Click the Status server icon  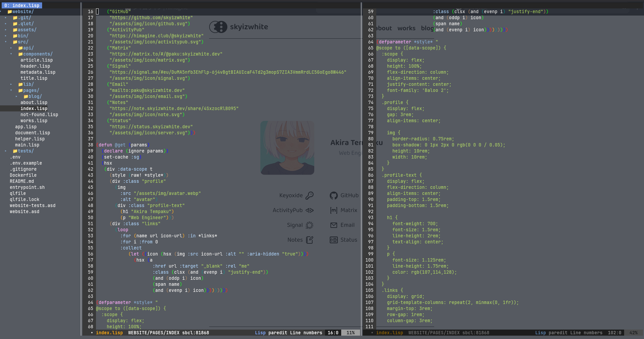333,240
